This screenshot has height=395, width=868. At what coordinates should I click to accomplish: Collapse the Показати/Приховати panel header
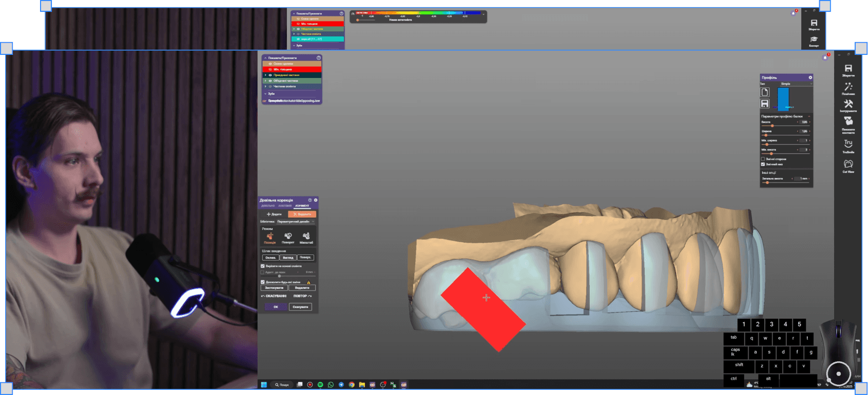tap(265, 58)
